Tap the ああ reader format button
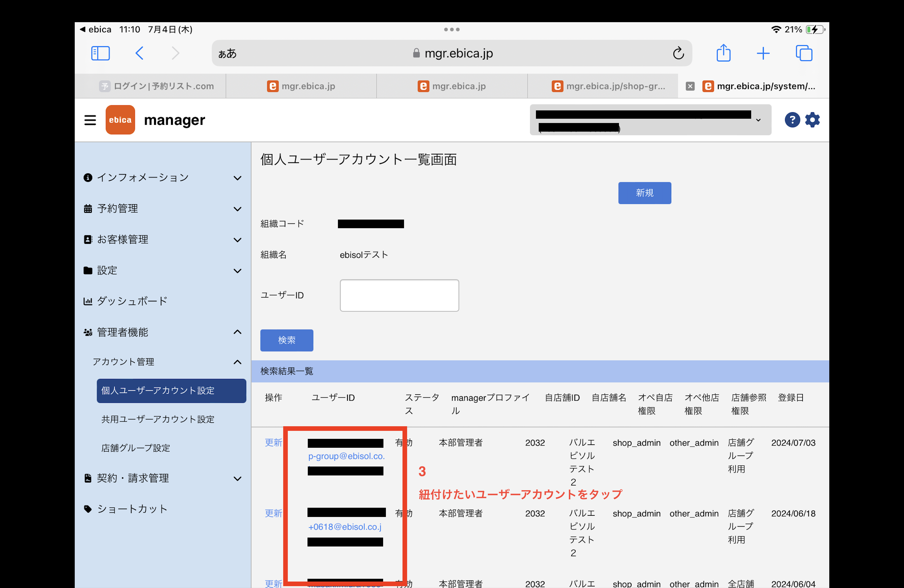Image resolution: width=904 pixels, height=588 pixels. [x=228, y=53]
